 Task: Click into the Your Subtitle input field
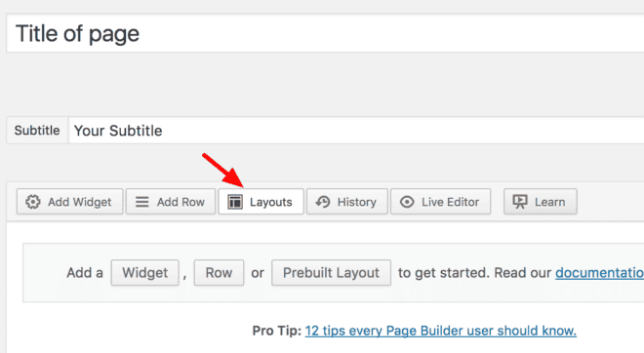(356, 131)
